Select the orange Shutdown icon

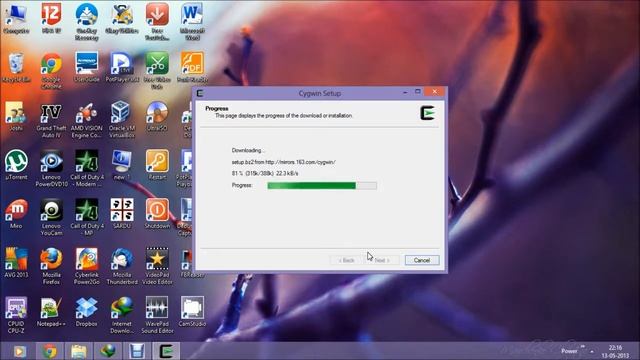tap(157, 214)
